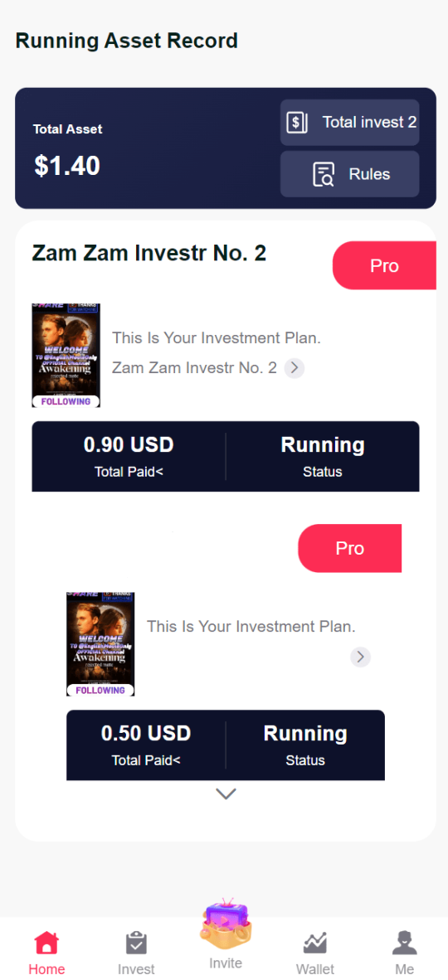
Task: Switch to the Invest tab label
Action: (136, 968)
